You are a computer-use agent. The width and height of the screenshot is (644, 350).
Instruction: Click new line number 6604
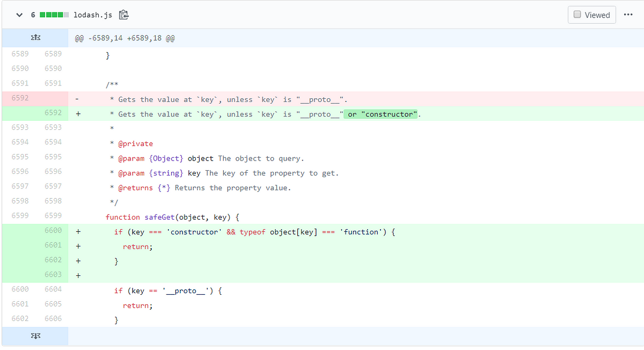(x=53, y=289)
